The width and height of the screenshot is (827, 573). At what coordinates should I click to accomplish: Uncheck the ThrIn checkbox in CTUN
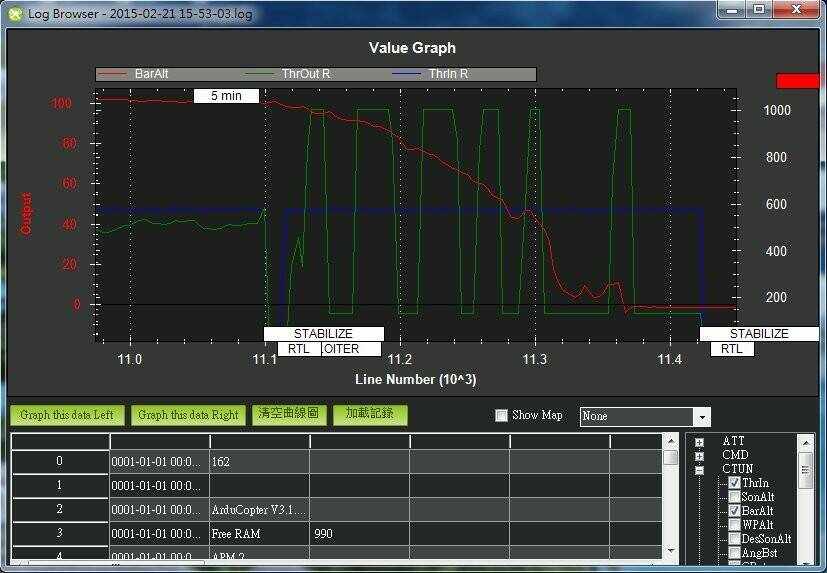(735, 483)
